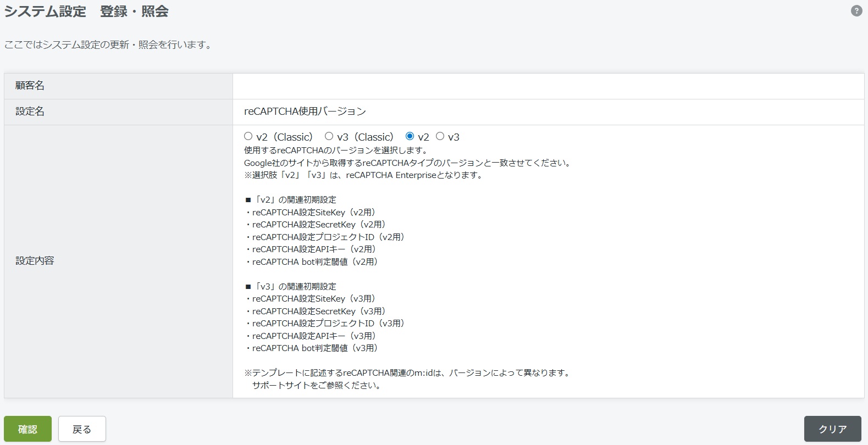Click the reCAPTCHA設定SiteKey（v2用） list item

pos(313,213)
